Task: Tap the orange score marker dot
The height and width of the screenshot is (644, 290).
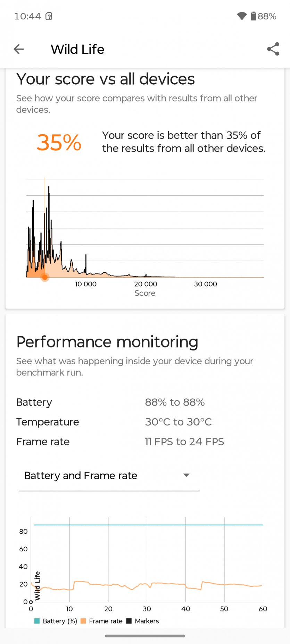Action: tap(45, 277)
